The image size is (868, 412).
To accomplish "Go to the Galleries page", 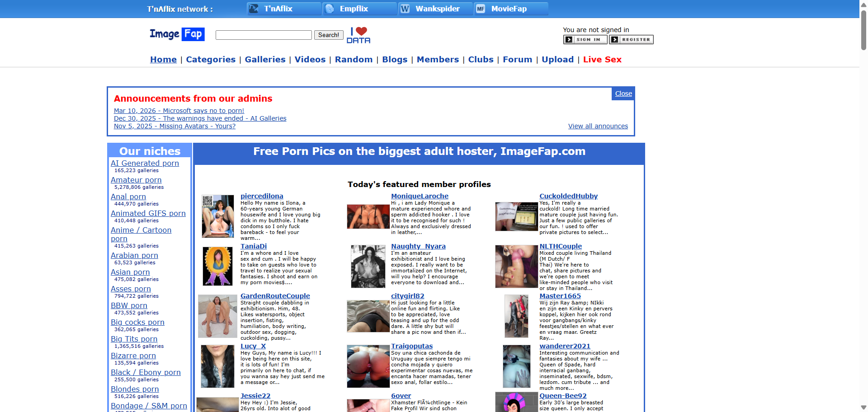I will pos(265,59).
